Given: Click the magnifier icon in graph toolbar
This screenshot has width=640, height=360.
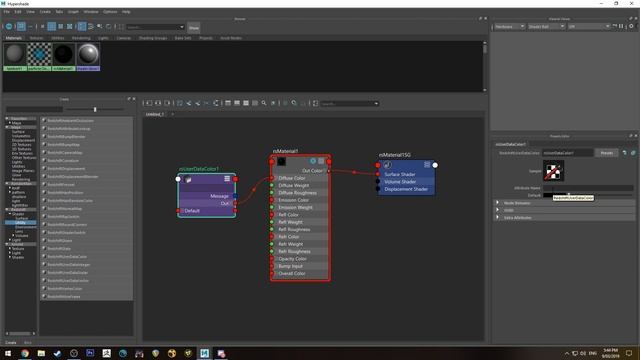Looking at the screenshot, I should [264, 103].
